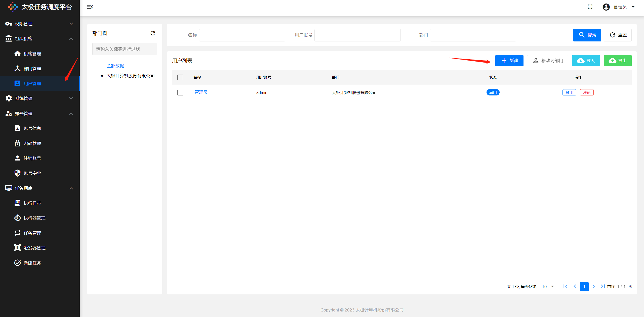The image size is (644, 317).
Task: Click the current page number 1
Action: (x=584, y=286)
